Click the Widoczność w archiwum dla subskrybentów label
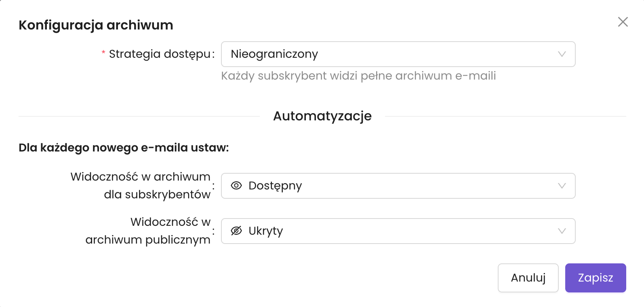644x307 pixels. [x=141, y=185]
